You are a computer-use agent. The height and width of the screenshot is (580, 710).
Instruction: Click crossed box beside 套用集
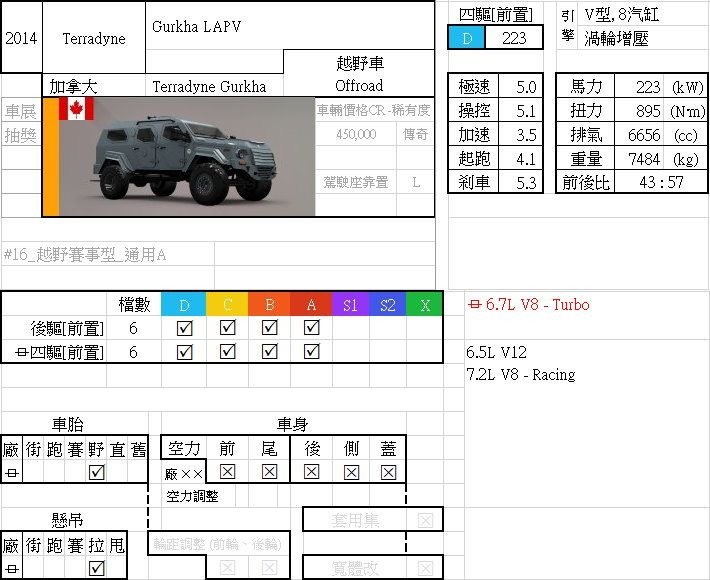pyautogui.click(x=425, y=521)
